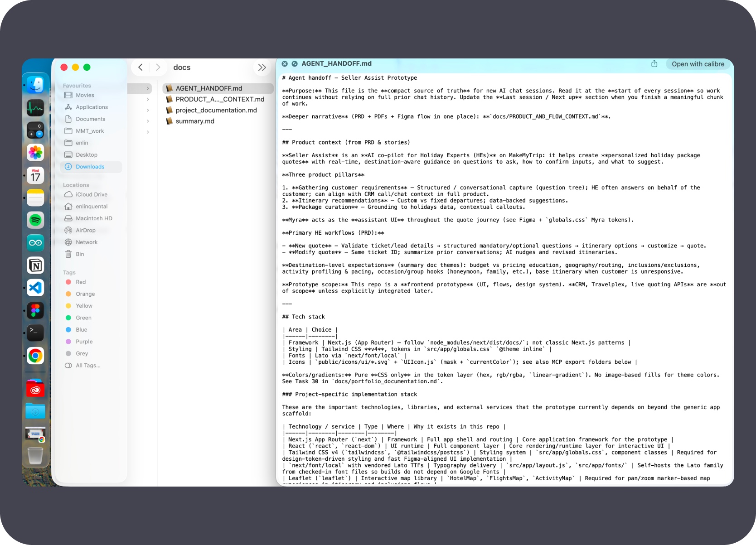The width and height of the screenshot is (756, 545).
Task: Show files with the Blue tag
Action: [x=91, y=330]
